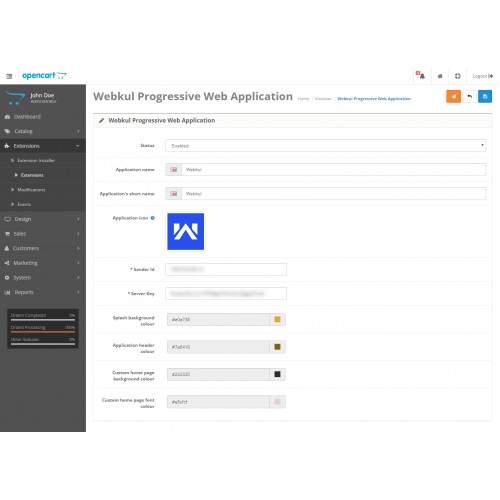500x500 pixels.
Task: Expand the Reports sidebar menu
Action: coord(43,292)
